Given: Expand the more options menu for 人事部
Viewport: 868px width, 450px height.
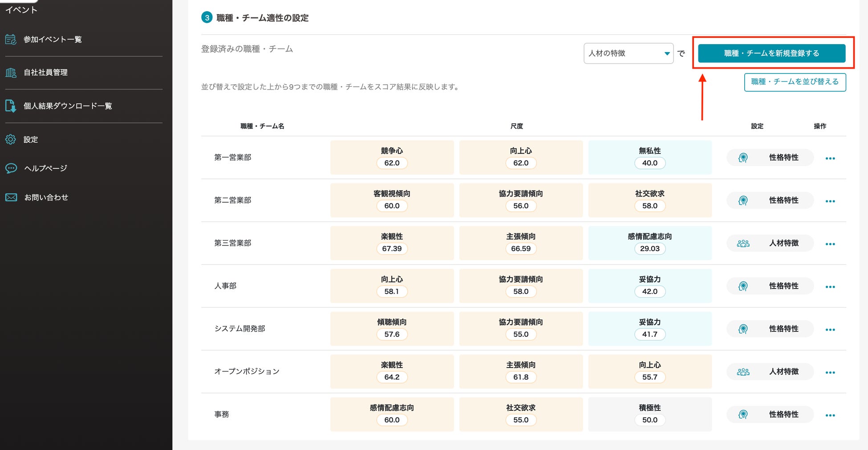Looking at the screenshot, I should coord(830,286).
